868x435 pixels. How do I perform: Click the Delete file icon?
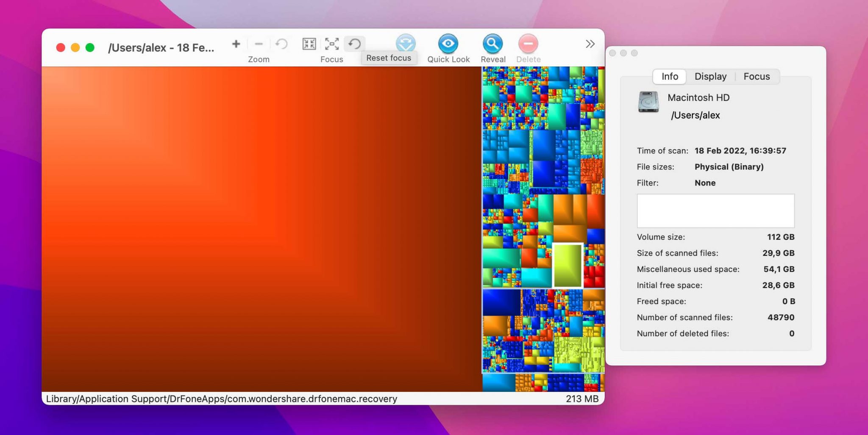pos(528,44)
